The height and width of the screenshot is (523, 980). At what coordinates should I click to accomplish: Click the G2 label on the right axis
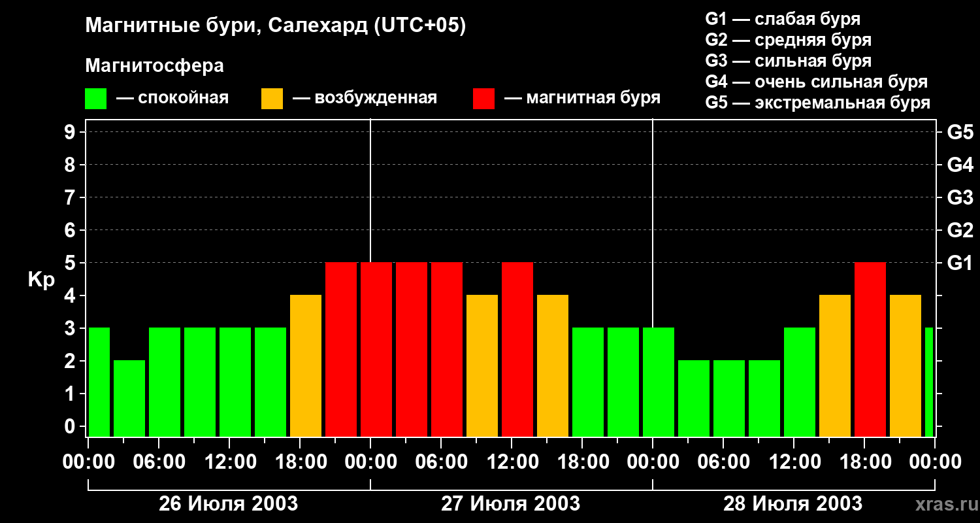960,230
